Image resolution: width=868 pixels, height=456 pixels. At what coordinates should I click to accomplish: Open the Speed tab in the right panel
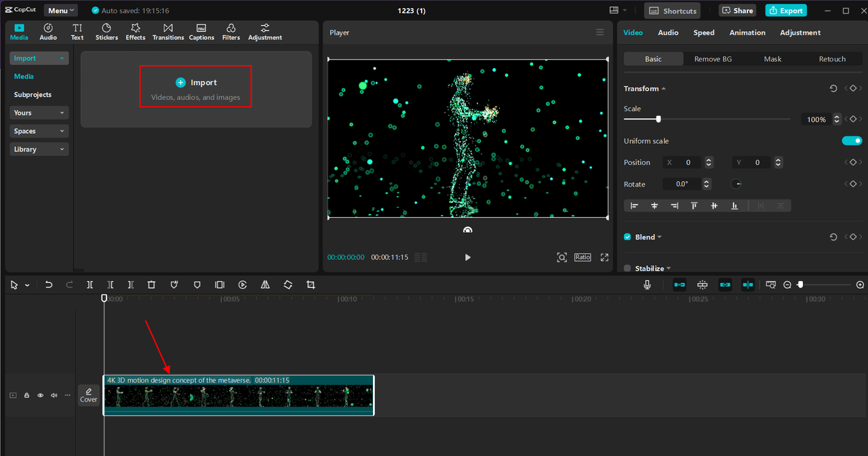coord(703,32)
